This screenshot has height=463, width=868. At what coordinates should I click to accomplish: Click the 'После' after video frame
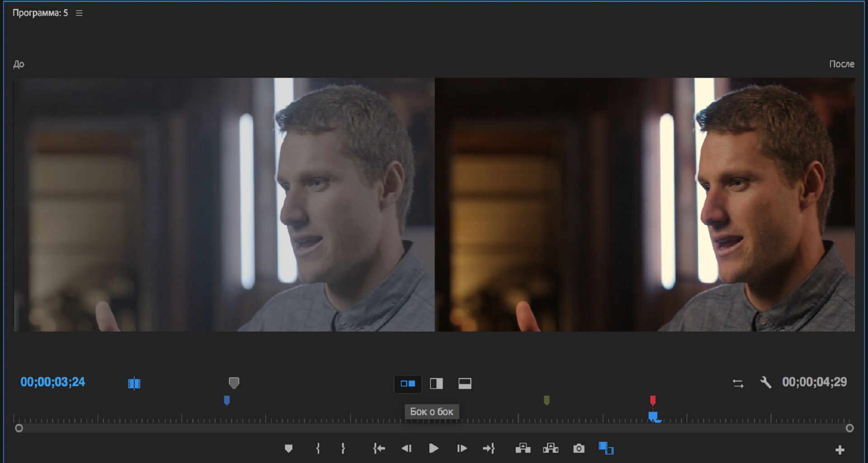pyautogui.click(x=645, y=205)
